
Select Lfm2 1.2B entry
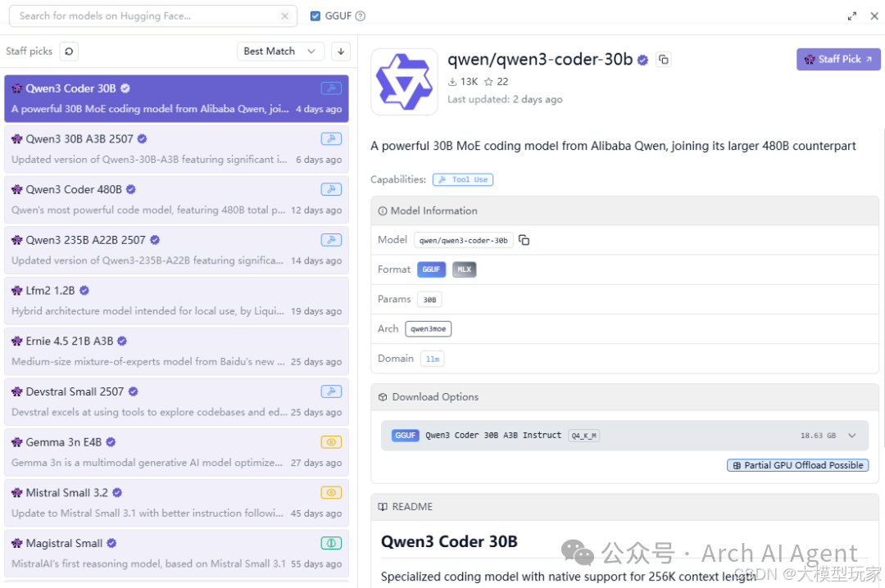pos(176,301)
